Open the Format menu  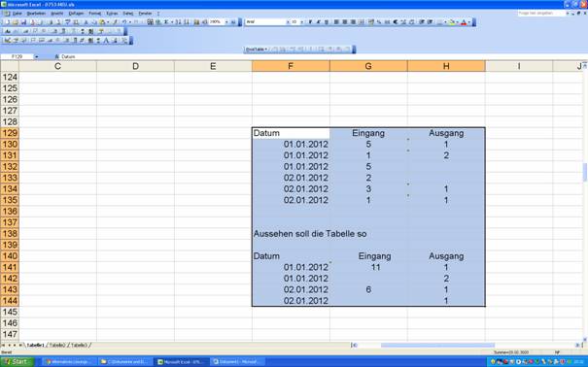[94, 14]
